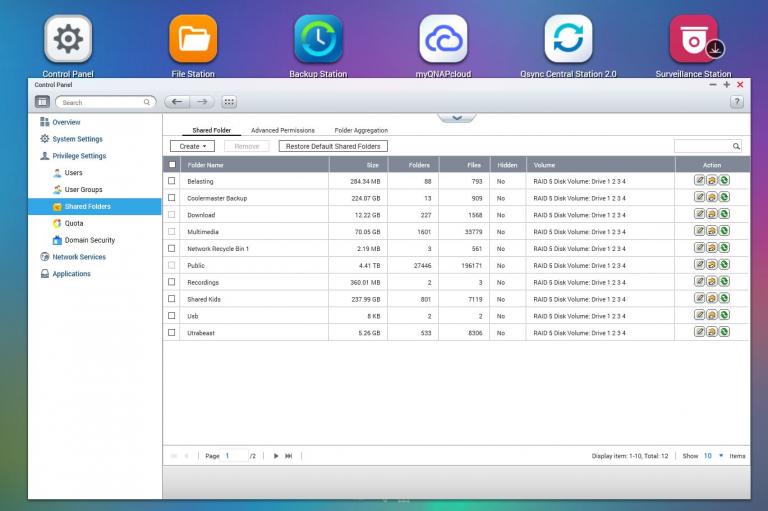The height and width of the screenshot is (511, 768).
Task: Toggle the sidebar panel icon
Action: [42, 102]
